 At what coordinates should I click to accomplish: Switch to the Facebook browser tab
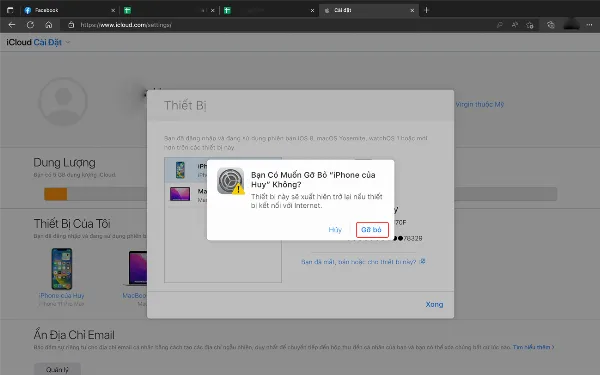point(69,10)
